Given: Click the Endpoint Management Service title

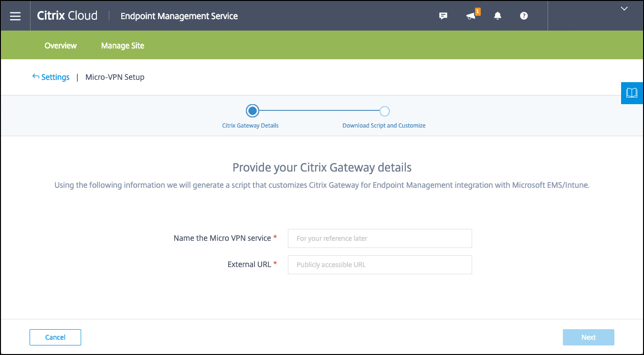Looking at the screenshot, I should pyautogui.click(x=179, y=16).
